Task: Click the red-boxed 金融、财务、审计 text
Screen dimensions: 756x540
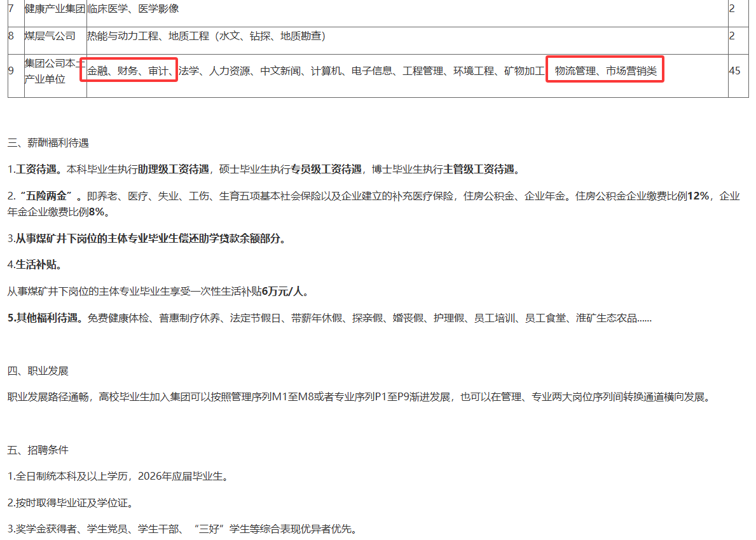Action: [128, 71]
